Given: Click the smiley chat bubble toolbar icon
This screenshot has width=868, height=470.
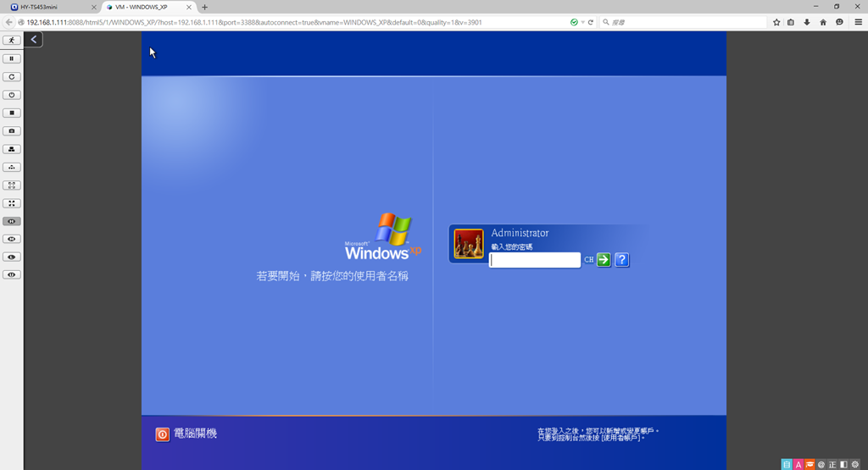Looking at the screenshot, I should (839, 22).
